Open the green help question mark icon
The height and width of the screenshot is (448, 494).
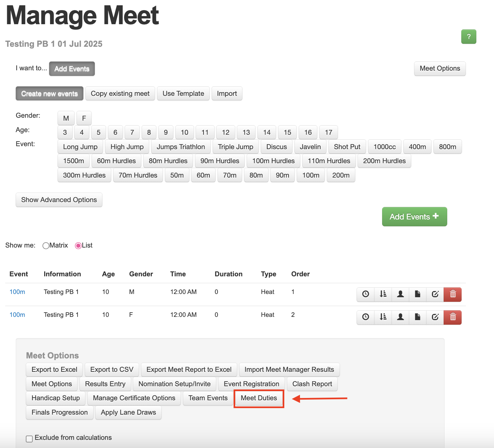pos(468,37)
